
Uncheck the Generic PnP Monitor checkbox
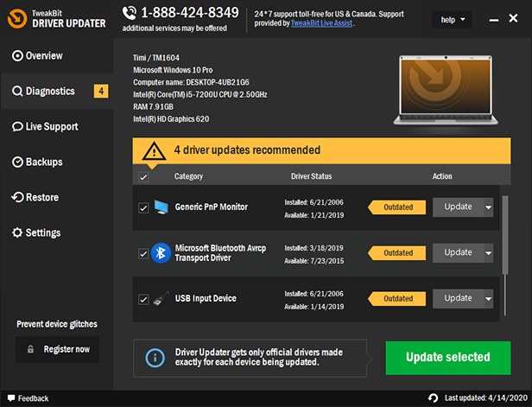(x=143, y=207)
